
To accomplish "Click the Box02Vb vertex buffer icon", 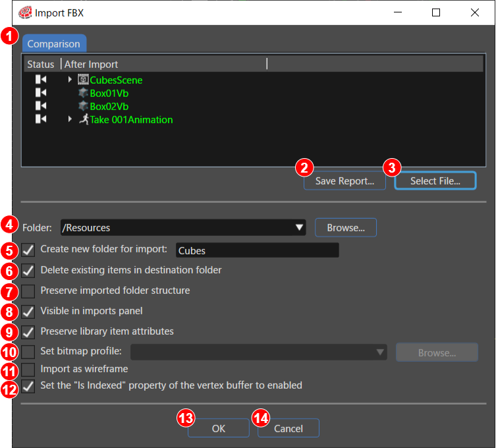I will [83, 106].
